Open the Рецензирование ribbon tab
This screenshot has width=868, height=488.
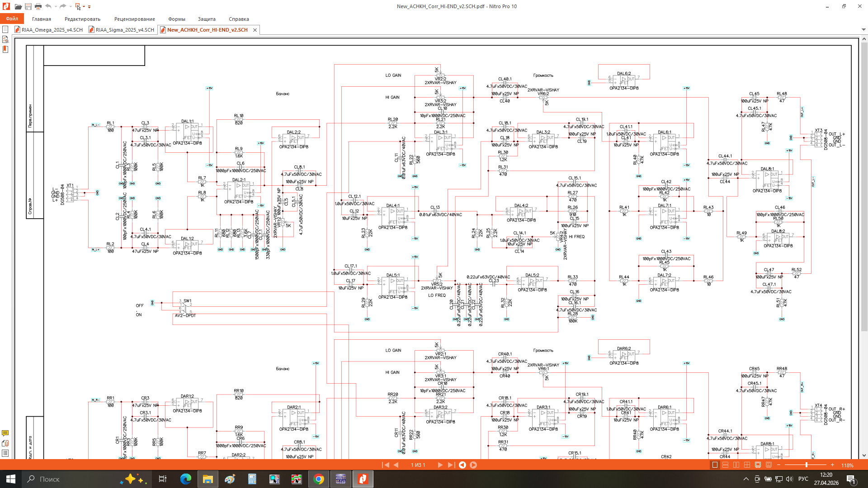click(134, 19)
